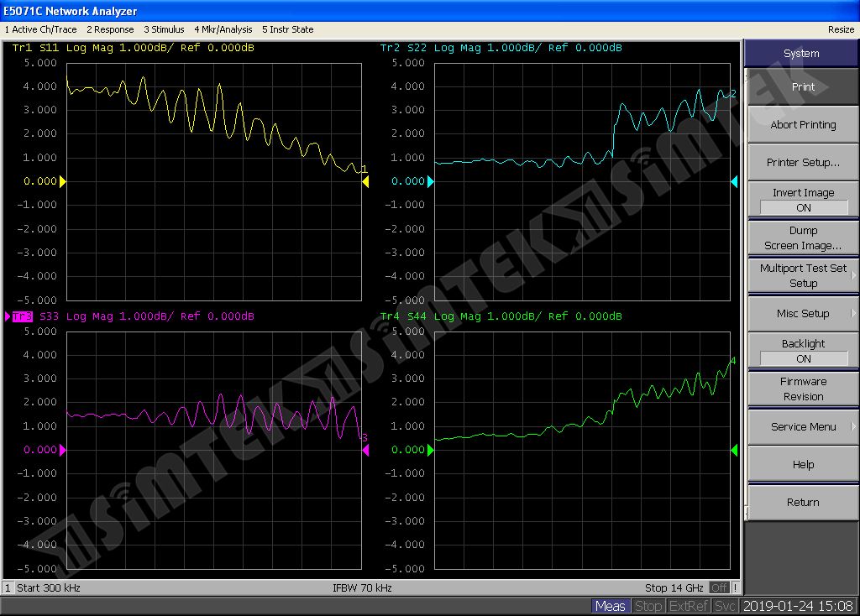Image resolution: width=860 pixels, height=616 pixels.
Task: Click the Start 300 kHz stimulus field
Action: pos(48,587)
